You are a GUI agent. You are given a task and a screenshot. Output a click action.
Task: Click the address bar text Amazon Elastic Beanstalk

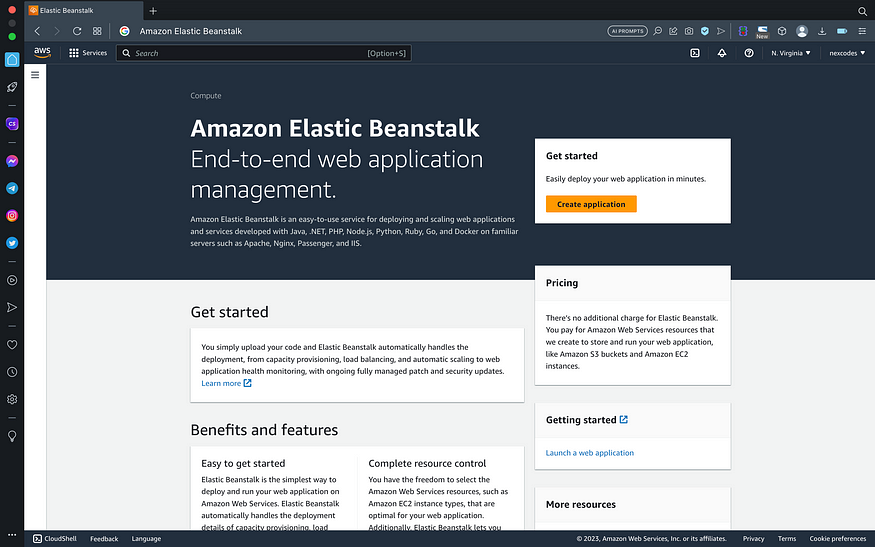click(x=190, y=31)
